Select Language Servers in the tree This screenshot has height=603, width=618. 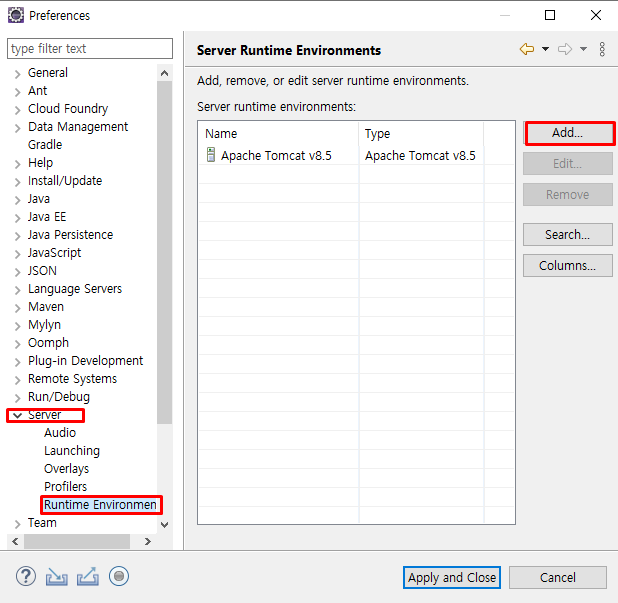coord(75,289)
